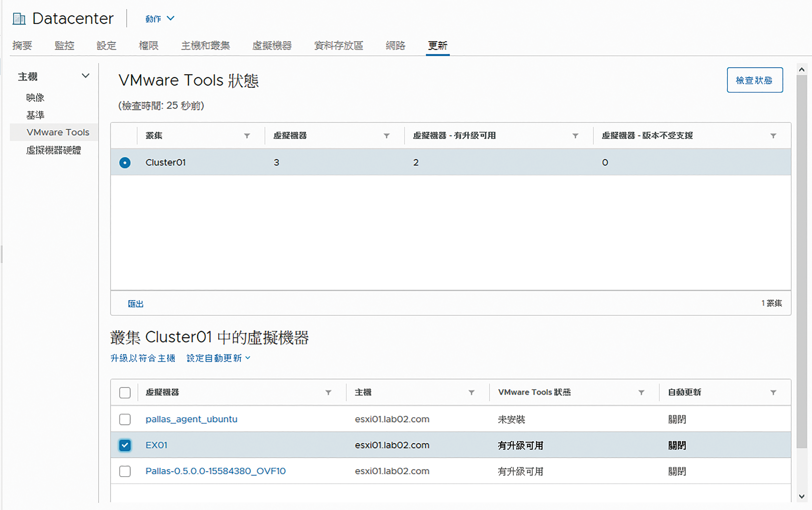Open the 動作 actions dropdown
Viewport: 812px width, 510px height.
[160, 19]
